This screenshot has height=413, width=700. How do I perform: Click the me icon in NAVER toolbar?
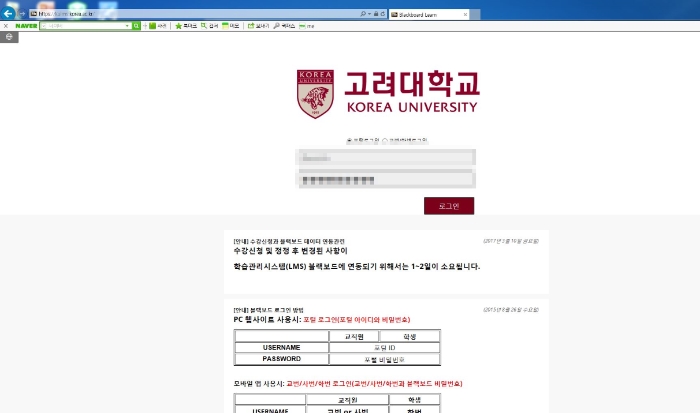(x=307, y=26)
